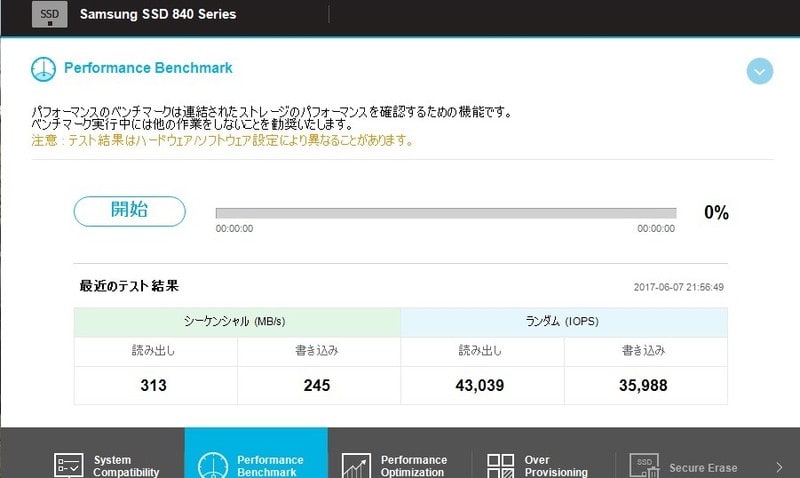Image resolution: width=800 pixels, height=478 pixels.
Task: Click Samsung SSD 840 Series title
Action: pyautogui.click(x=158, y=14)
